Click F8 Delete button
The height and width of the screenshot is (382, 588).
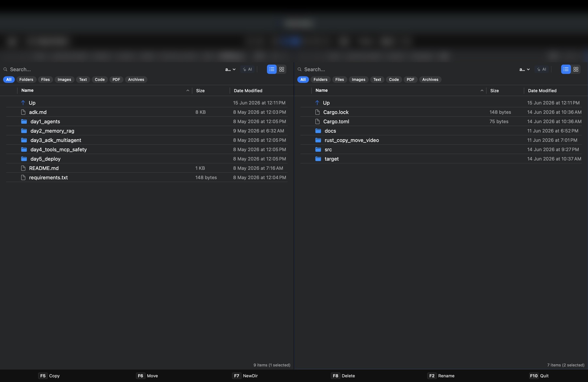tap(343, 376)
